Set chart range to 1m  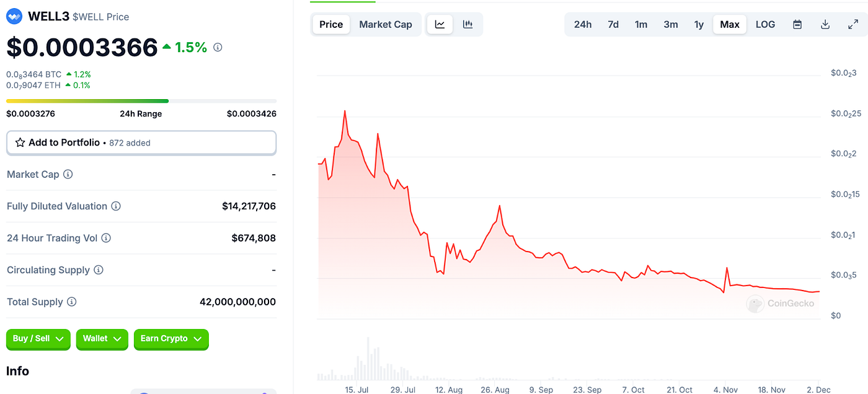pos(641,24)
